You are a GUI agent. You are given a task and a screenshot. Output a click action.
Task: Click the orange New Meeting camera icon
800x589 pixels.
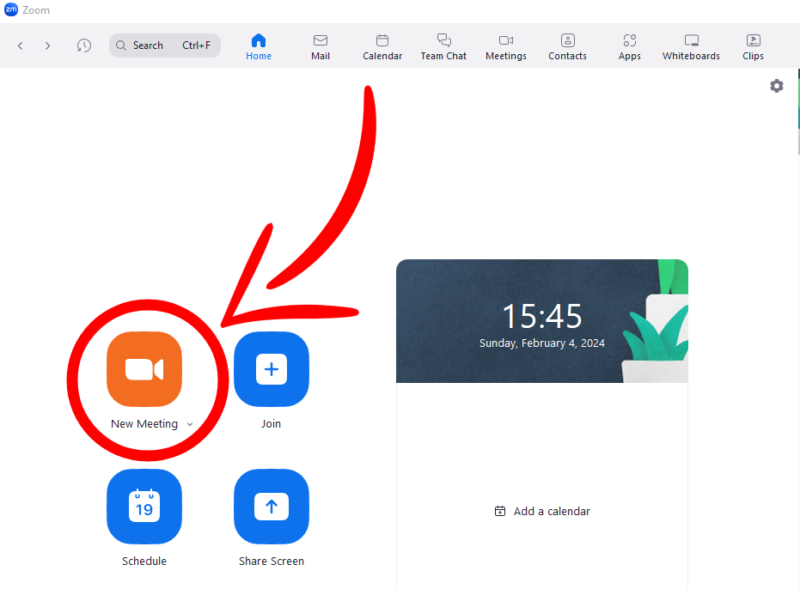click(144, 369)
